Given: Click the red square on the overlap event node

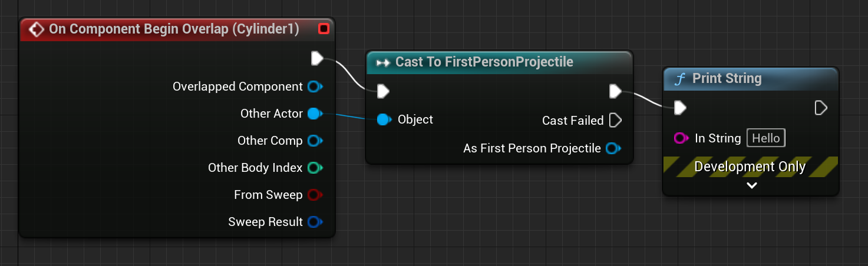Looking at the screenshot, I should point(324,29).
